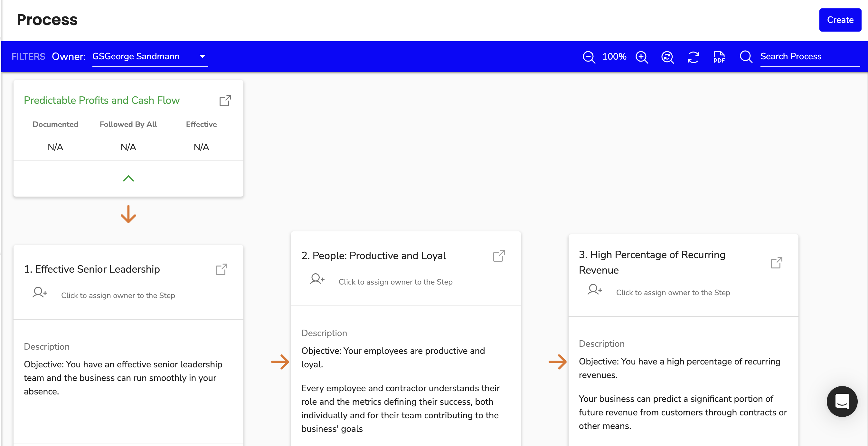Open Predictable Profits and Cash Flow in new window
The height and width of the screenshot is (446, 868).
tap(225, 101)
